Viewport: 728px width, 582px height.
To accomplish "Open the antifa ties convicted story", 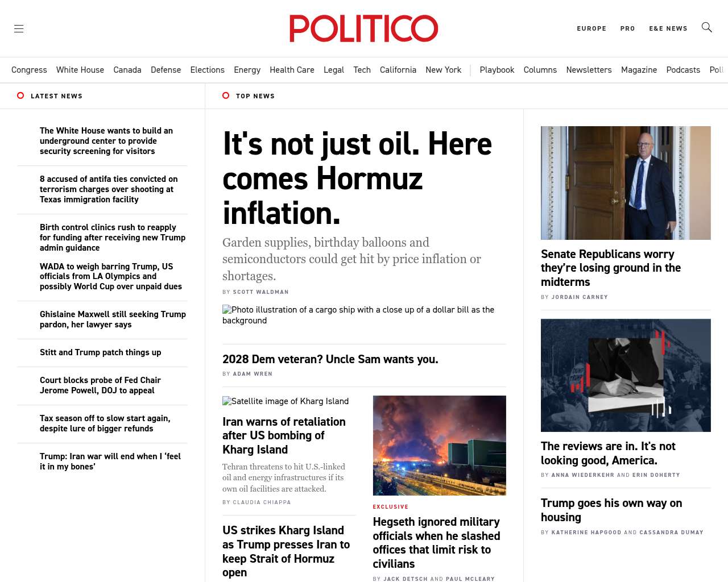I will tap(109, 189).
